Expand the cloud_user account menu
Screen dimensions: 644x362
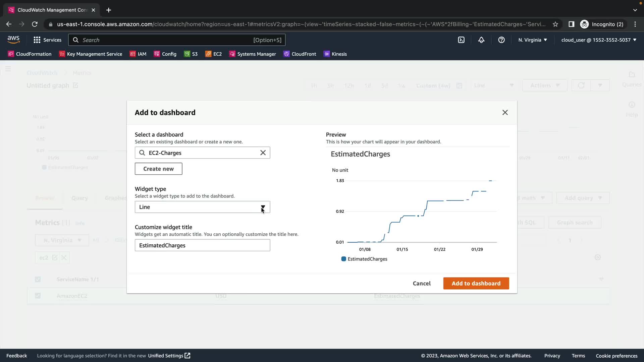point(599,40)
